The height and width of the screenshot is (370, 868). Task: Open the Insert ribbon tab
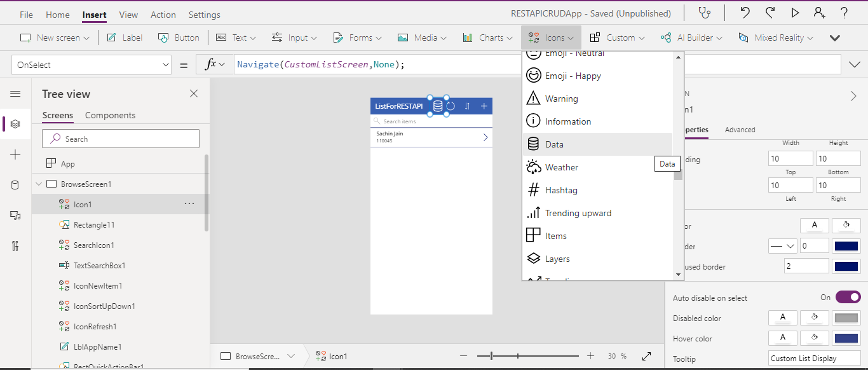94,14
